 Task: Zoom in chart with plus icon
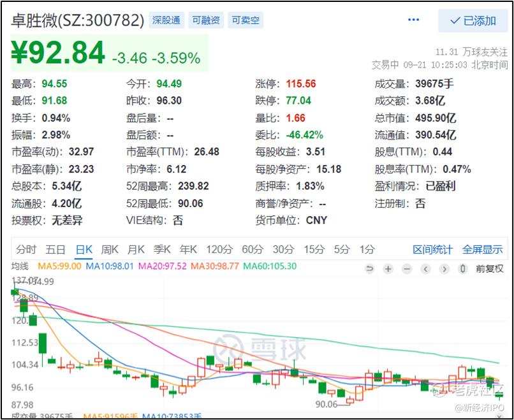coord(388,269)
